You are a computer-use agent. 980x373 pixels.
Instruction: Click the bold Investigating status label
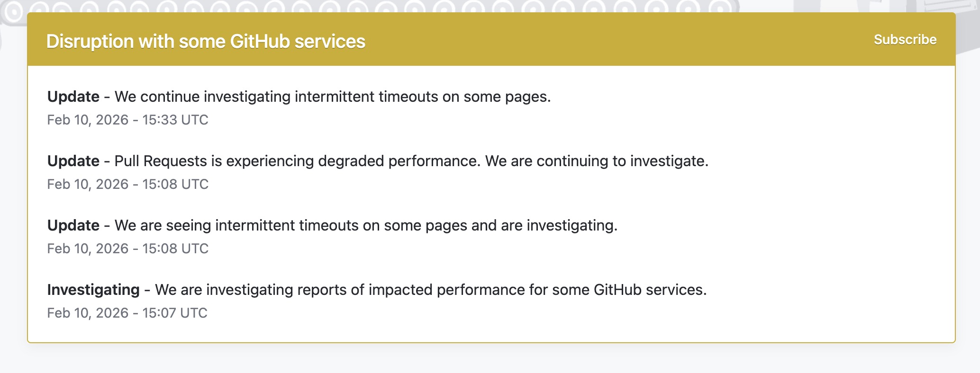coord(93,290)
